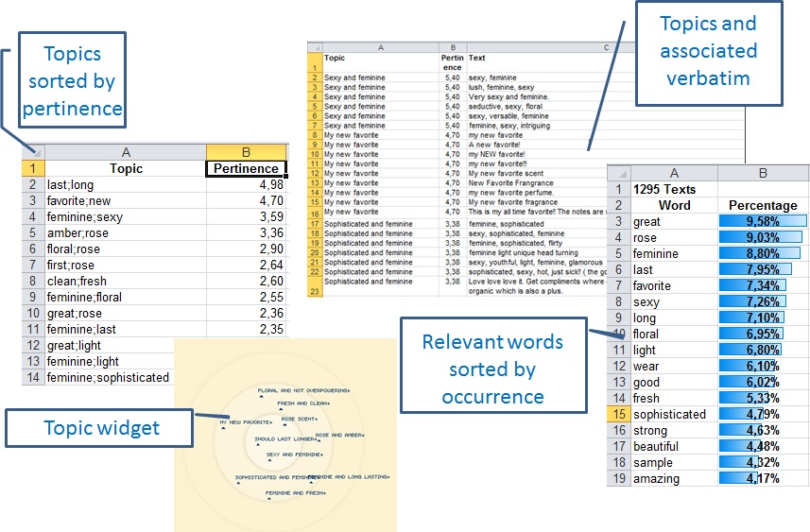Image resolution: width=810 pixels, height=532 pixels.
Task: Click 'SHOULD LAST LONGER+' in topic widget
Action: (285, 439)
